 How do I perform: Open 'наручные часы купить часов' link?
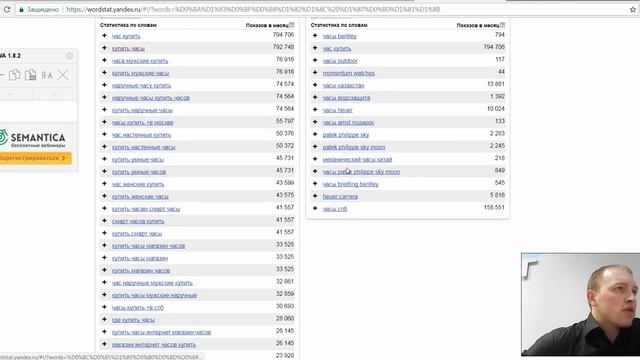click(151, 98)
